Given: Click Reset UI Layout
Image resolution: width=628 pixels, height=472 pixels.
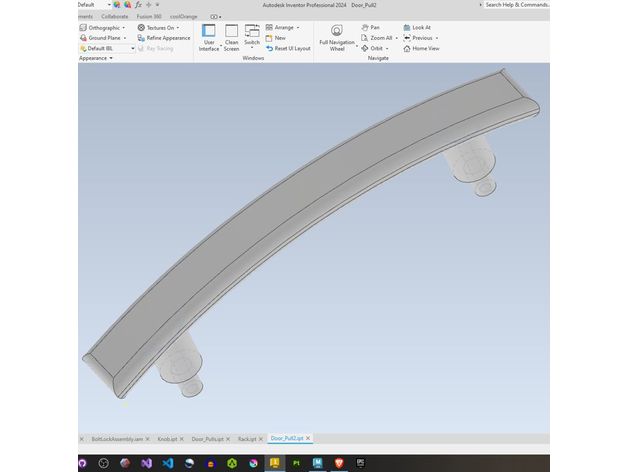Looking at the screenshot, I should [x=288, y=48].
